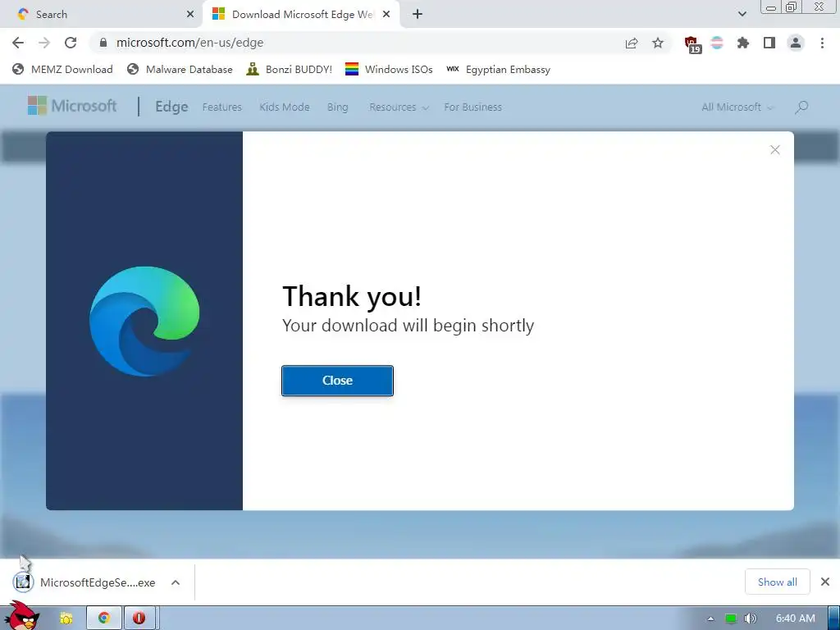
Task: Open the striped flag extension icon
Action: [717, 43]
